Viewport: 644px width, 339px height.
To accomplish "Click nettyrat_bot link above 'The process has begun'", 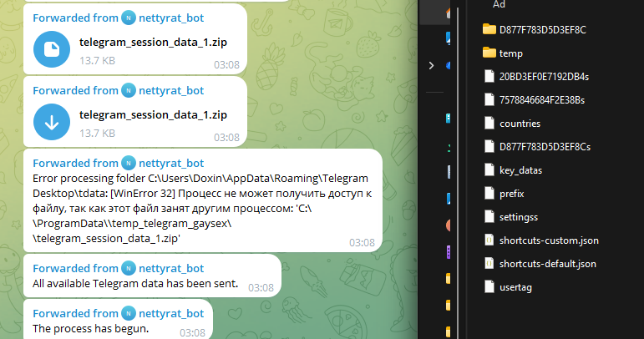I will coord(171,314).
